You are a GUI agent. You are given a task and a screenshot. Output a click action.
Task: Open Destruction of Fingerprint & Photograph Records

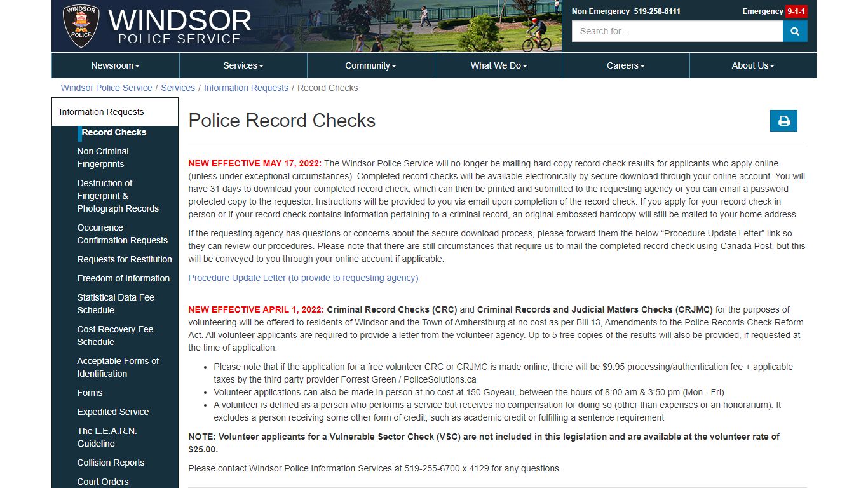point(118,196)
